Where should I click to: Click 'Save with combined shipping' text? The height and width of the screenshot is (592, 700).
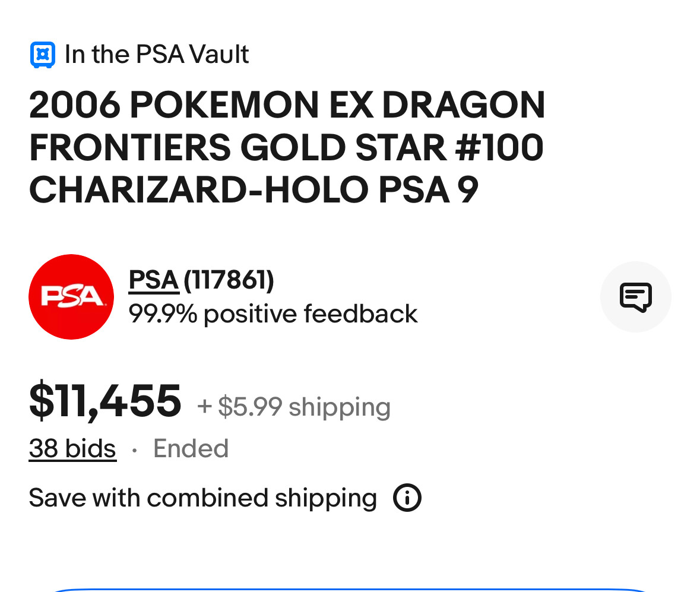(x=202, y=498)
